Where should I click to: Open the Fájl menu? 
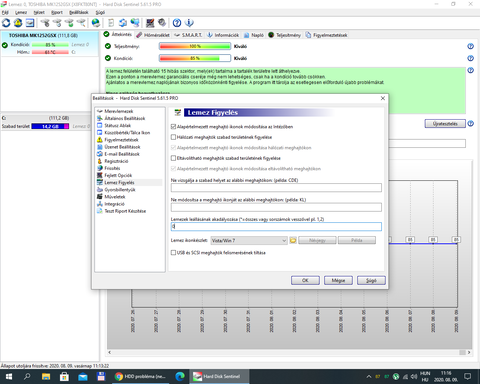coord(5,12)
